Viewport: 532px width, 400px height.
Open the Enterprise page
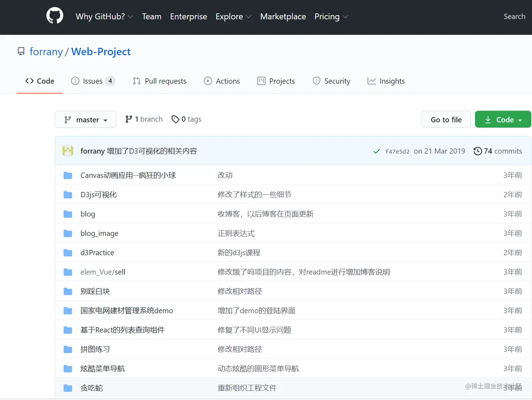coord(189,17)
